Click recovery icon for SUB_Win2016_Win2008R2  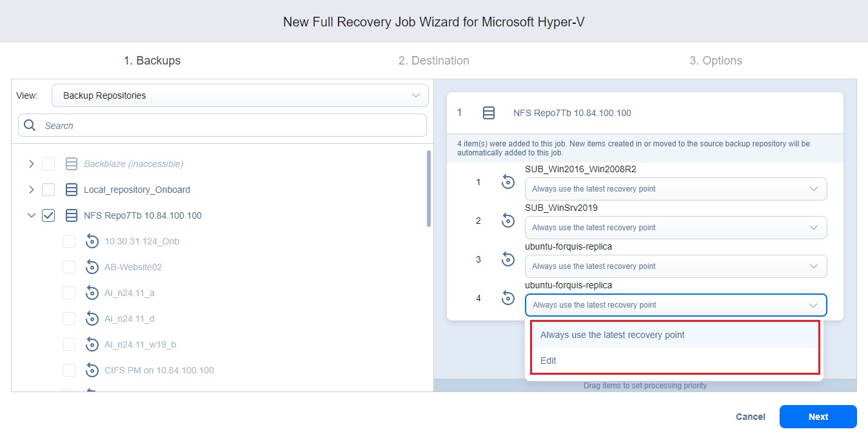(508, 183)
